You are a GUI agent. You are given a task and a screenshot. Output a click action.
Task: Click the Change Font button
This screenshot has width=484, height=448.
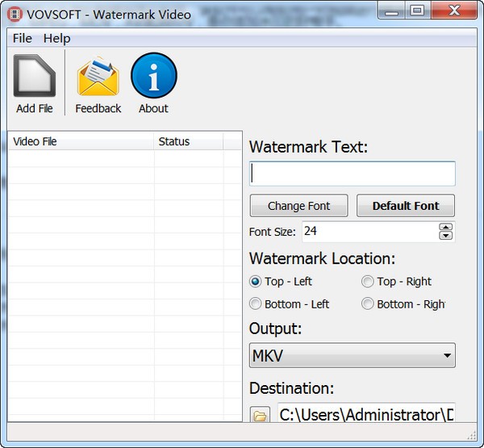click(x=298, y=206)
